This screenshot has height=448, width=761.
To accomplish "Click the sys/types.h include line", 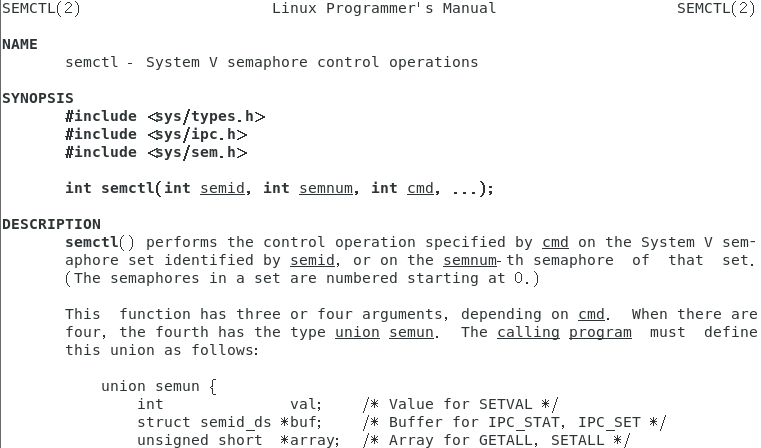I will (165, 116).
